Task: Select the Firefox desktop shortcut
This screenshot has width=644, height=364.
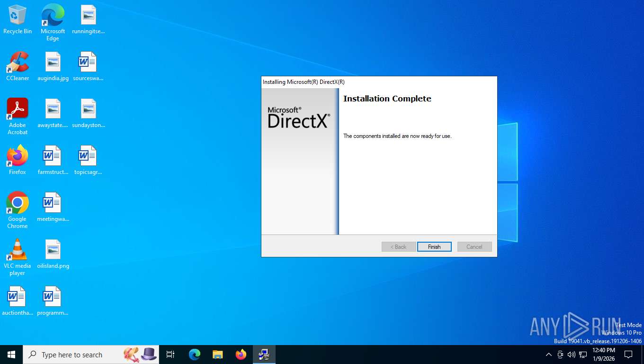Action: [18, 160]
